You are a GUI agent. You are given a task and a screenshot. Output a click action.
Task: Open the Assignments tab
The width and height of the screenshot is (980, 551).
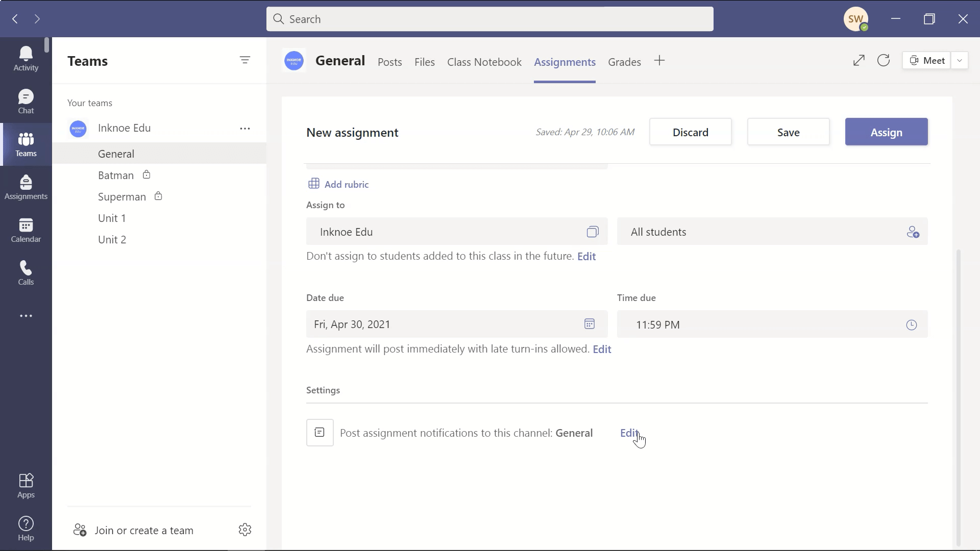pos(565,62)
